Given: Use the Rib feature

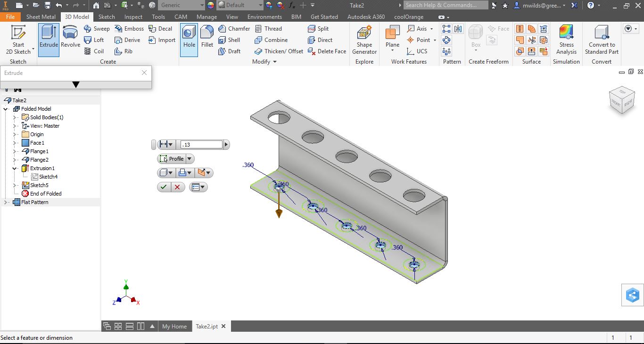Looking at the screenshot, I should pyautogui.click(x=124, y=51).
